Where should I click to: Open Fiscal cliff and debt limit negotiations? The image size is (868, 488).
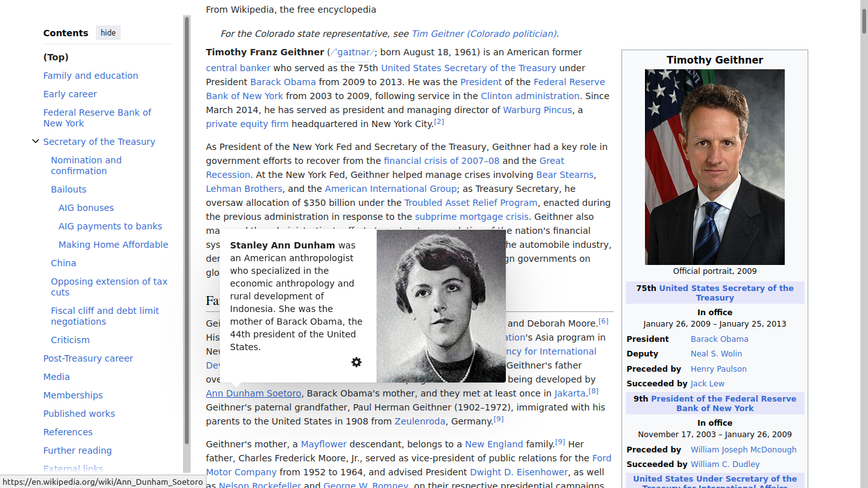tap(105, 316)
